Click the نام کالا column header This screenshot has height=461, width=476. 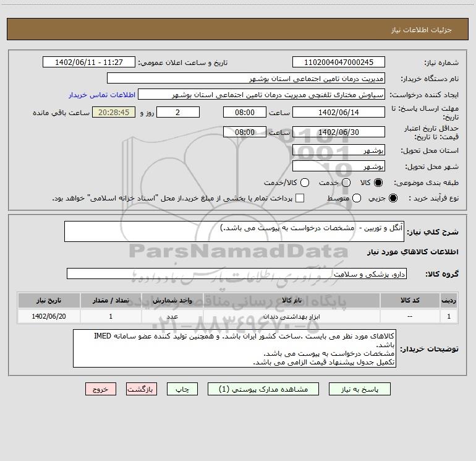pos(291,300)
